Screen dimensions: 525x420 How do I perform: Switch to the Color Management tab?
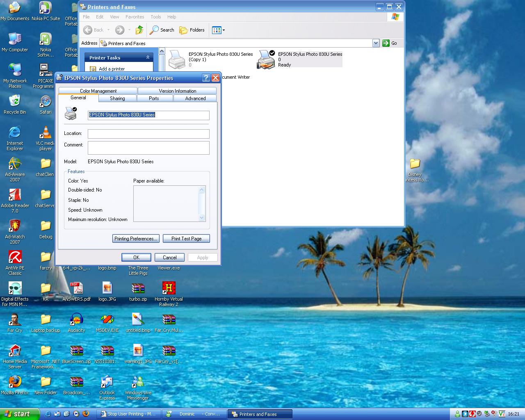click(98, 91)
